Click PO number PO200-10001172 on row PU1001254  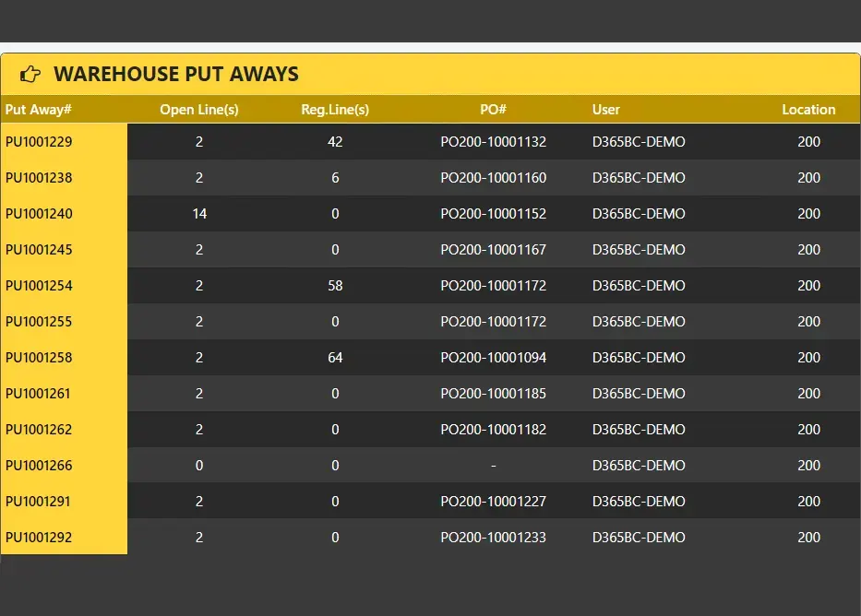point(493,285)
